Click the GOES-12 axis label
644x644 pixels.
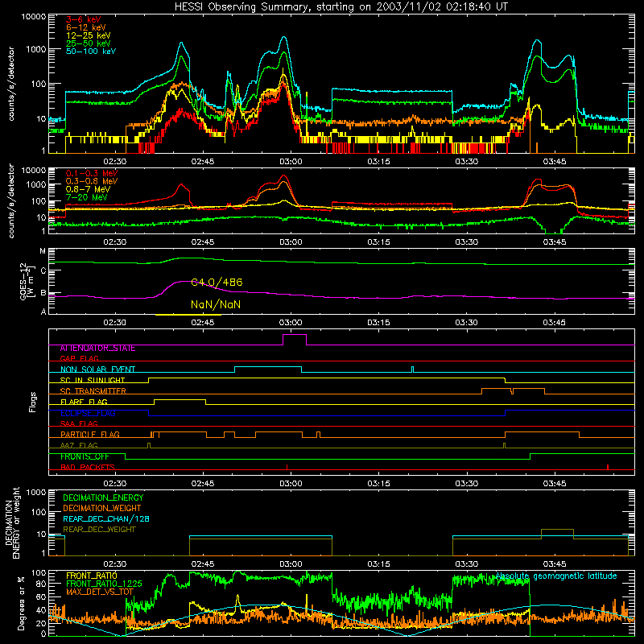(27, 282)
